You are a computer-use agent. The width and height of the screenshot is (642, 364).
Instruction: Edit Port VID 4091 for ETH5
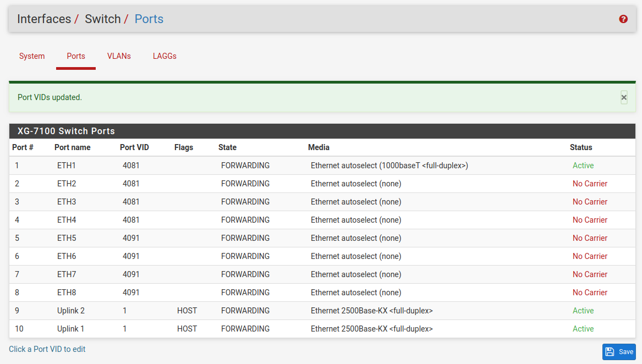coord(131,238)
